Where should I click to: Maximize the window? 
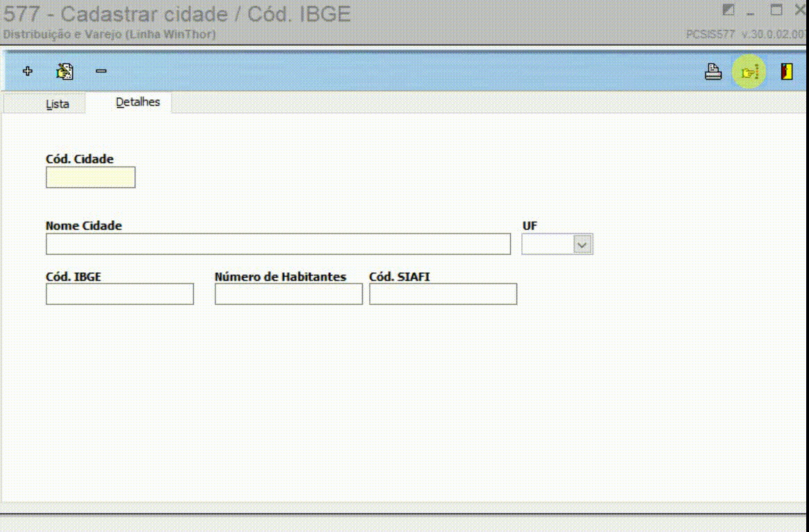776,10
